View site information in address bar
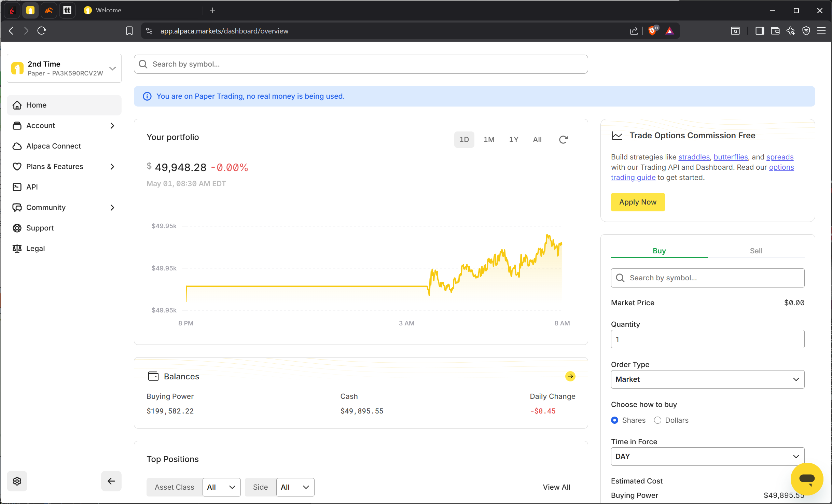832x504 pixels. click(x=149, y=31)
